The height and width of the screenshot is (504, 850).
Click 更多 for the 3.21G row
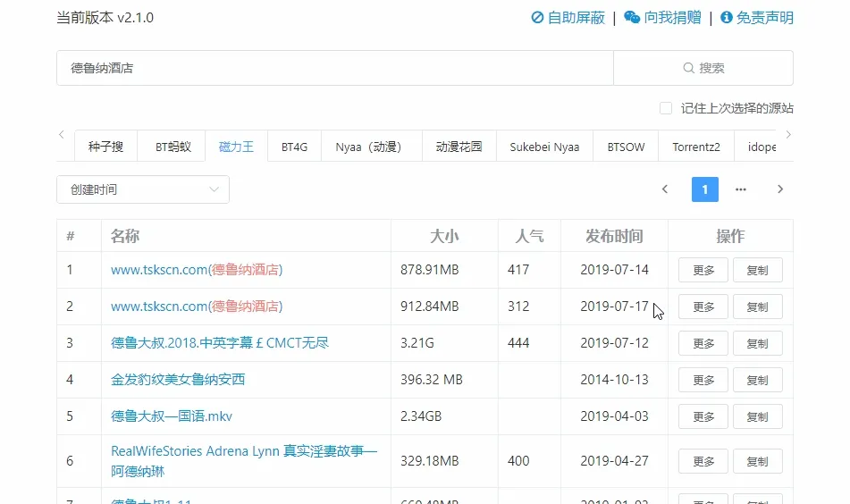(x=703, y=343)
